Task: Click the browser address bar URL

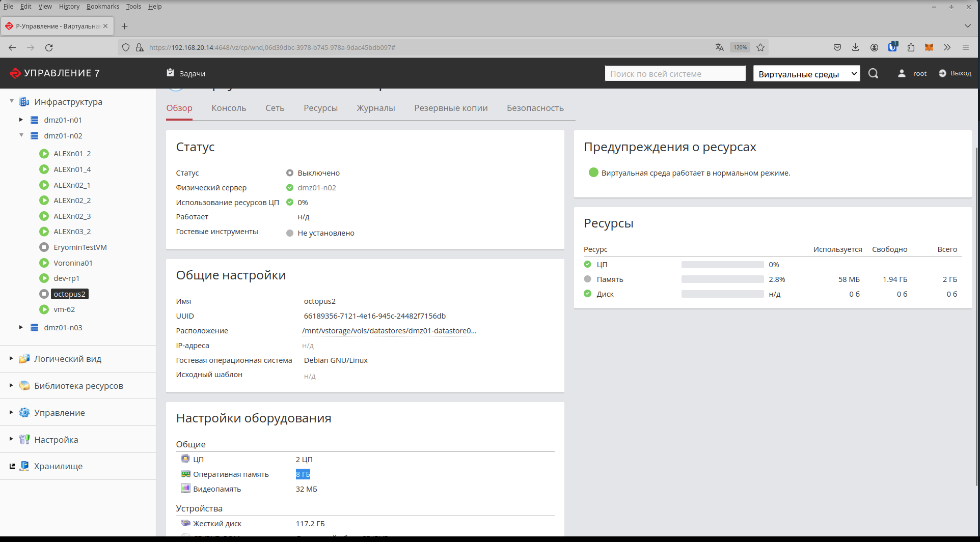Action: click(272, 47)
